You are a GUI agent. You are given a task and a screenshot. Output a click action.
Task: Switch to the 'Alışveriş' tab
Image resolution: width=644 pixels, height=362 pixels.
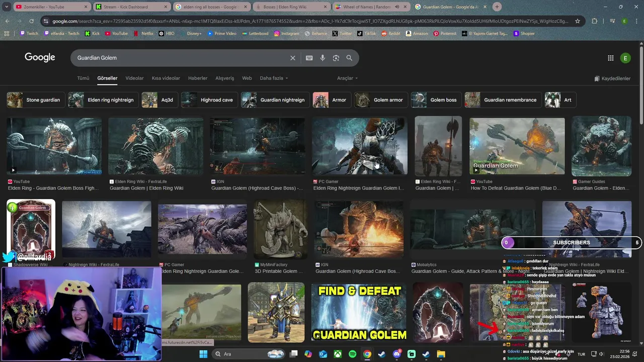[x=225, y=78]
